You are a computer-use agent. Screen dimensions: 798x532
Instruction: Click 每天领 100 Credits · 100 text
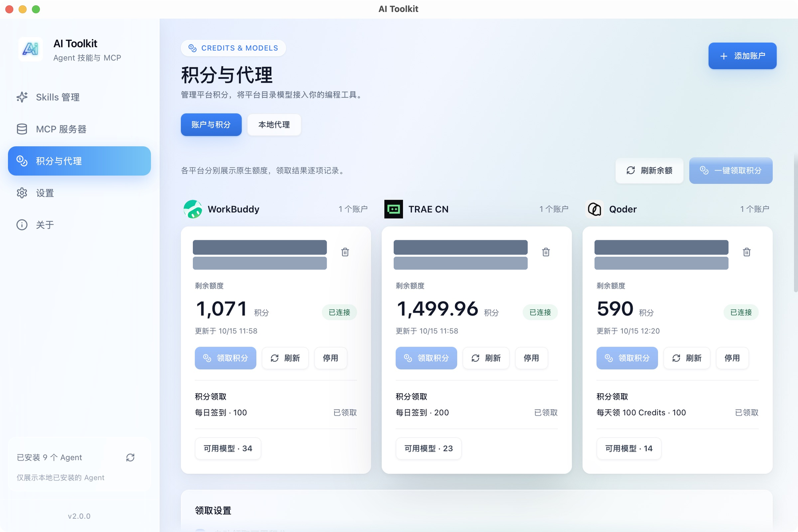coord(641,413)
